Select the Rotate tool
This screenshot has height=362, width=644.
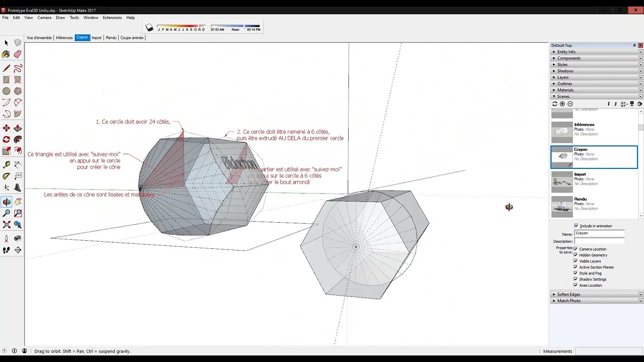pos(6,139)
